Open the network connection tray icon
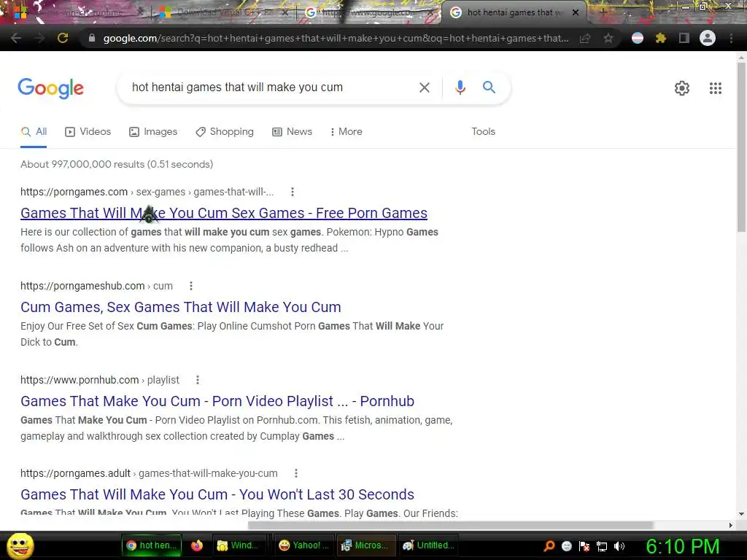Viewport: 747px width, 560px height. [x=602, y=545]
